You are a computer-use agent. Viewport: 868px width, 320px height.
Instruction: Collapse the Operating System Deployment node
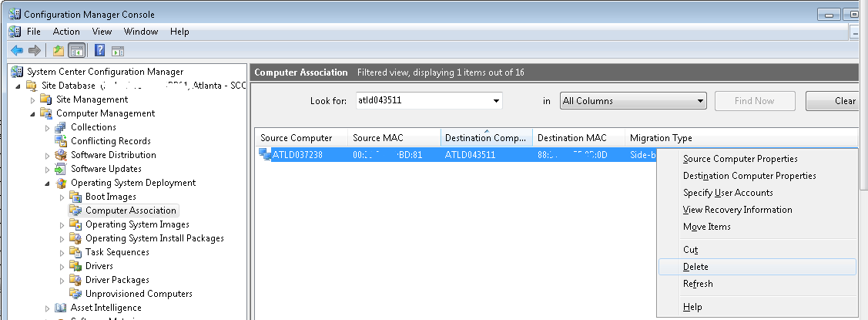coord(47,183)
